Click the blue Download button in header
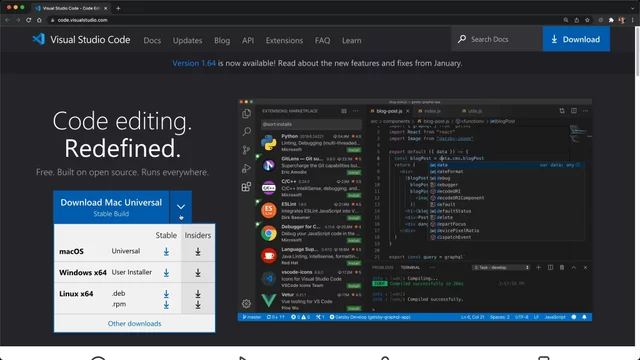640x360 pixels. 576,39
